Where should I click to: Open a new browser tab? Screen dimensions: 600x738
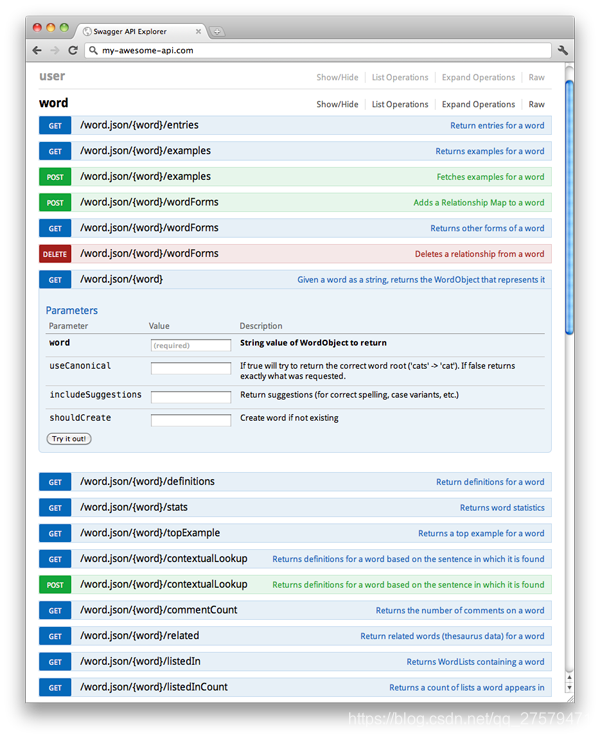pos(217,32)
